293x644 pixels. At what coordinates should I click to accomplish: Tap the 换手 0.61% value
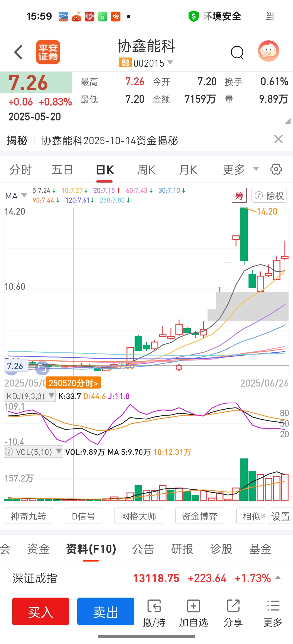point(274,81)
